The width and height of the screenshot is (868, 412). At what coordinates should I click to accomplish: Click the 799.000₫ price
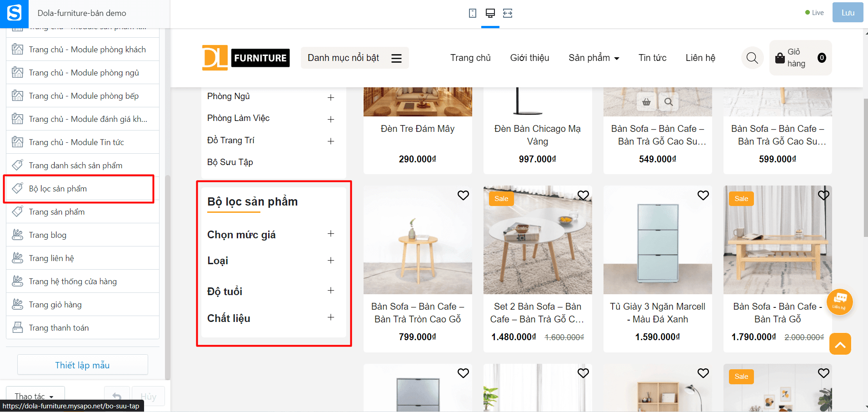click(418, 337)
